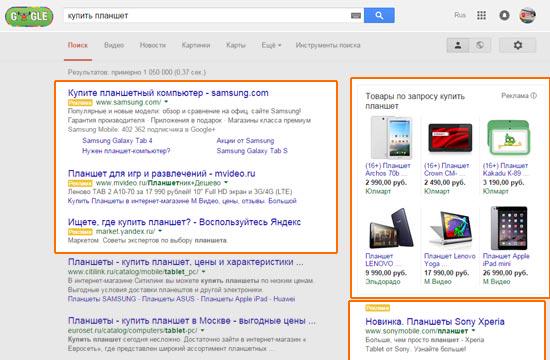Switch to the Новости tab
This screenshot has width=550, height=360.
click(153, 45)
